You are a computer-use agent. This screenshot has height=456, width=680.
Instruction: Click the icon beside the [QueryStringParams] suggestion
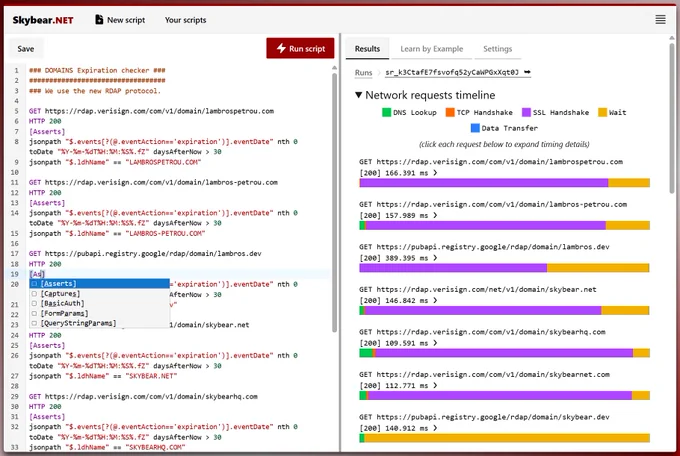[34, 323]
